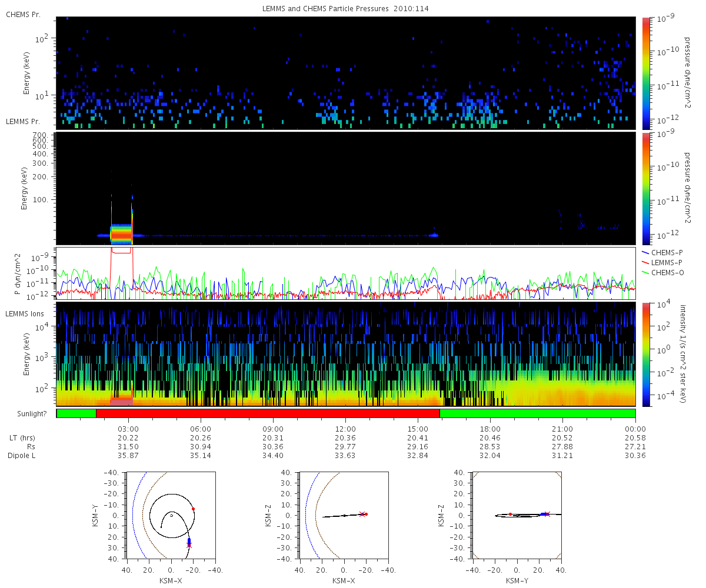The image size is (706, 588).
Task: Click the red segment of the Sunlight bar
Action: click(268, 413)
